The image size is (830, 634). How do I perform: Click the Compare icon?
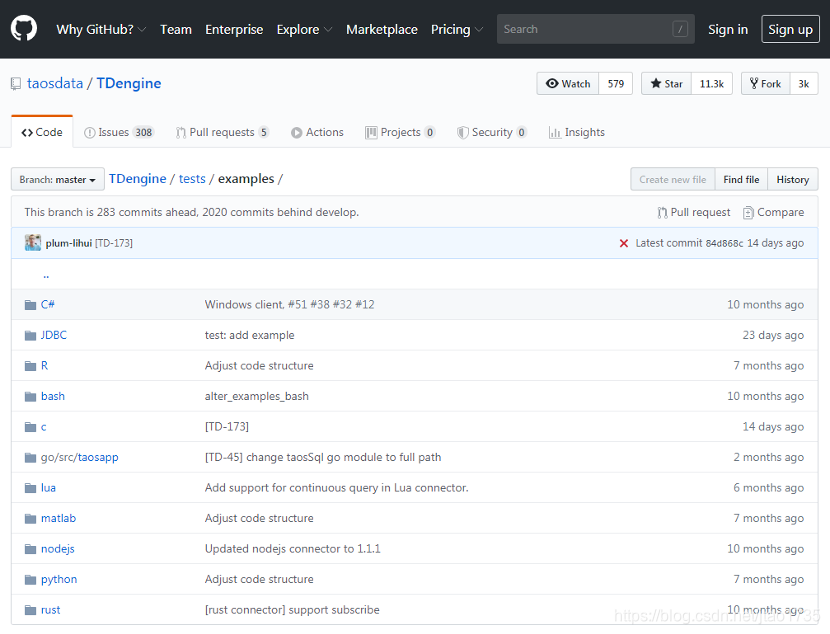point(748,212)
